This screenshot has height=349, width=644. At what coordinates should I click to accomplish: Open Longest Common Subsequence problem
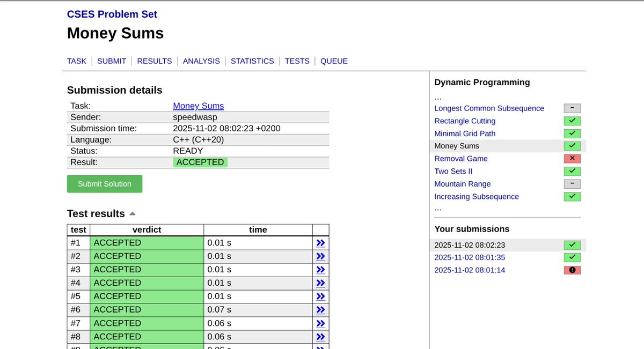(489, 108)
